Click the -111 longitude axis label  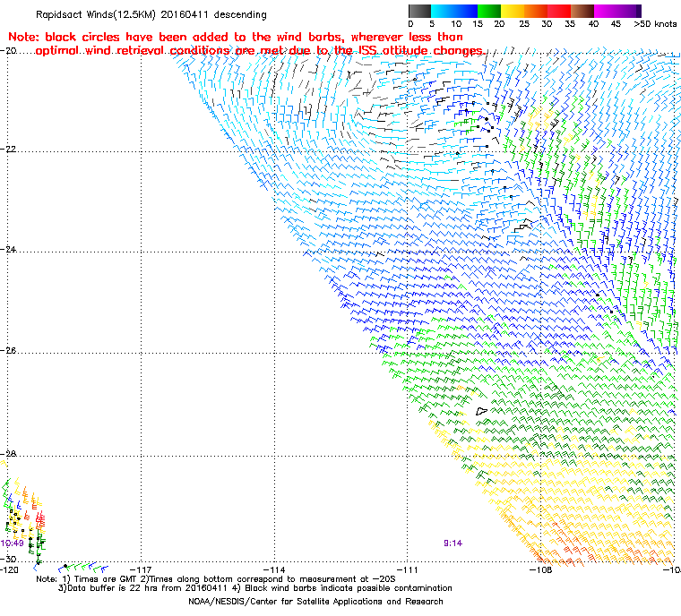click(408, 570)
